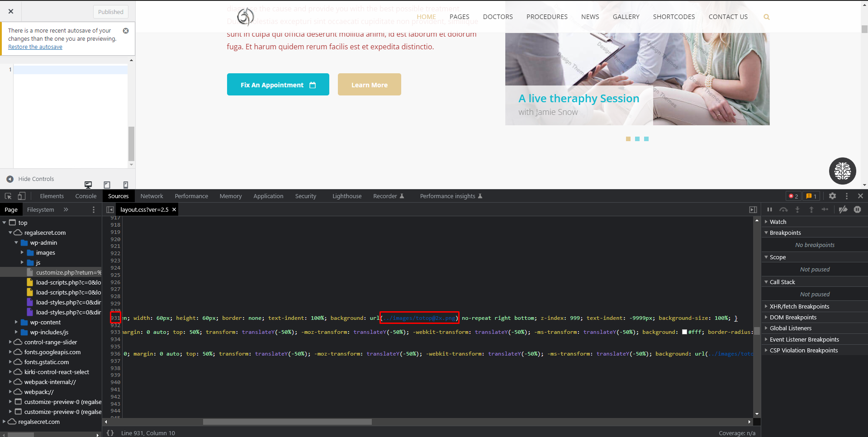This screenshot has height=437, width=868.
Task: Select customize.php file in file tree
Action: [x=68, y=272]
